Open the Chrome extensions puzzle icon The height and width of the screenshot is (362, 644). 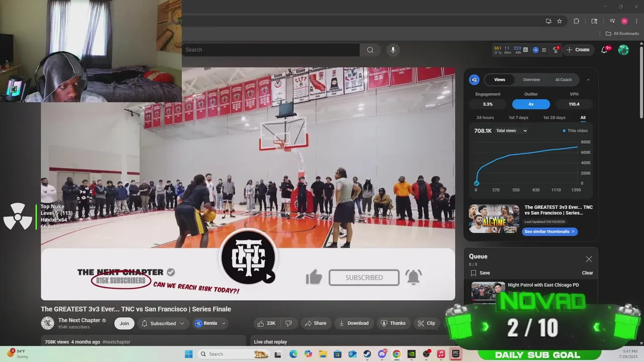pyautogui.click(x=577, y=21)
